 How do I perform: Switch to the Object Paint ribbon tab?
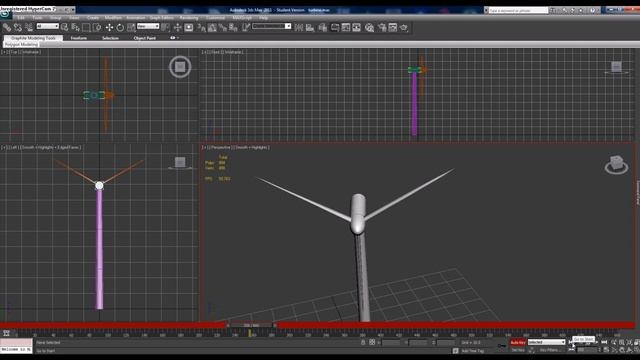pos(145,38)
